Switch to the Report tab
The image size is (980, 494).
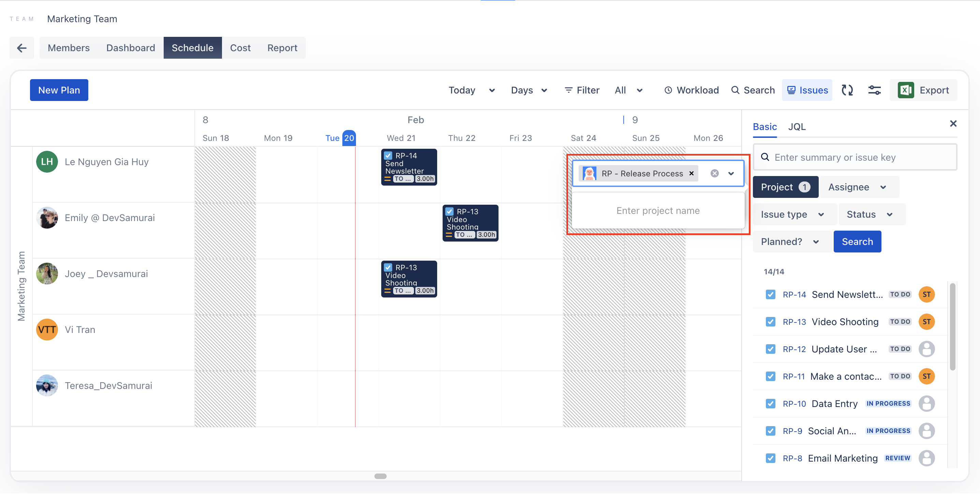(282, 48)
